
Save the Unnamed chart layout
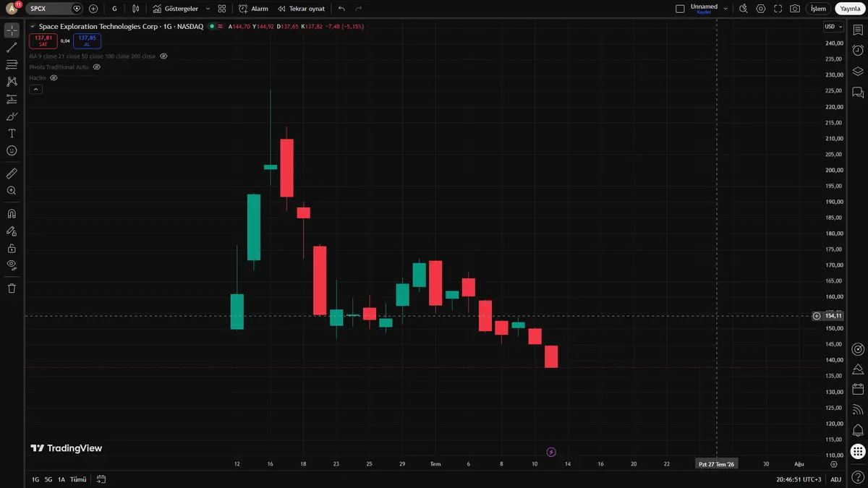tap(704, 9)
